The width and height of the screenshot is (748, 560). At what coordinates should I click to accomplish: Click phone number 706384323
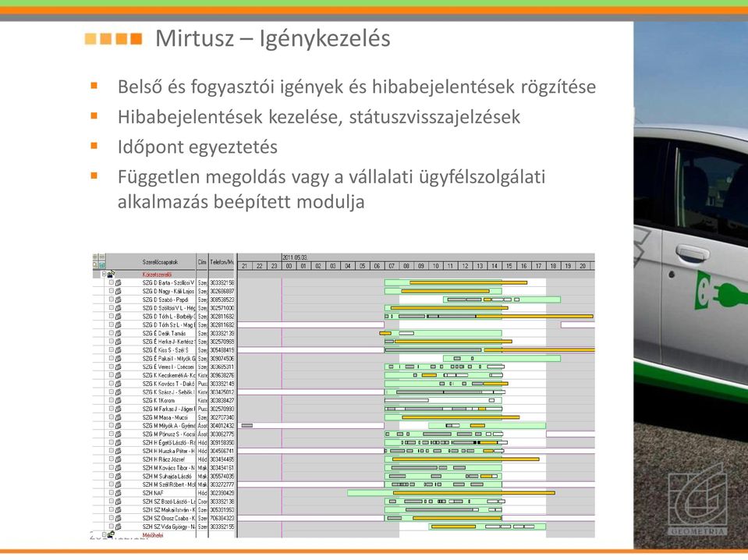pos(222,518)
